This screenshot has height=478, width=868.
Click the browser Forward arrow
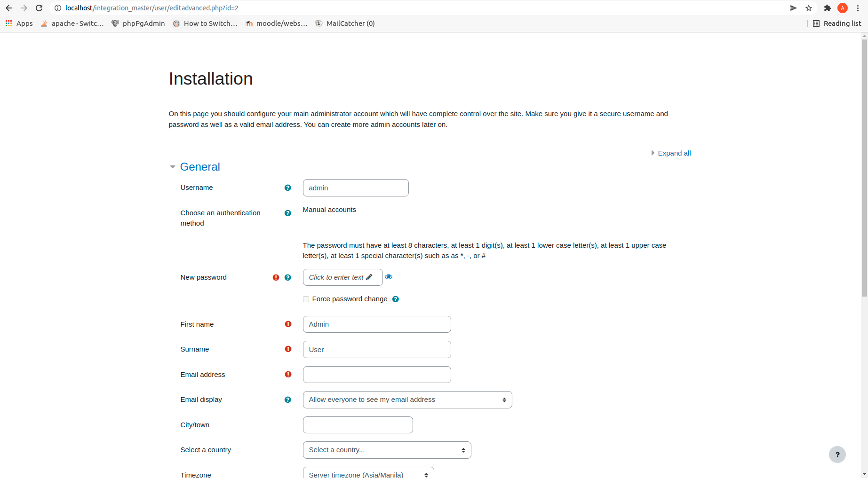click(24, 8)
